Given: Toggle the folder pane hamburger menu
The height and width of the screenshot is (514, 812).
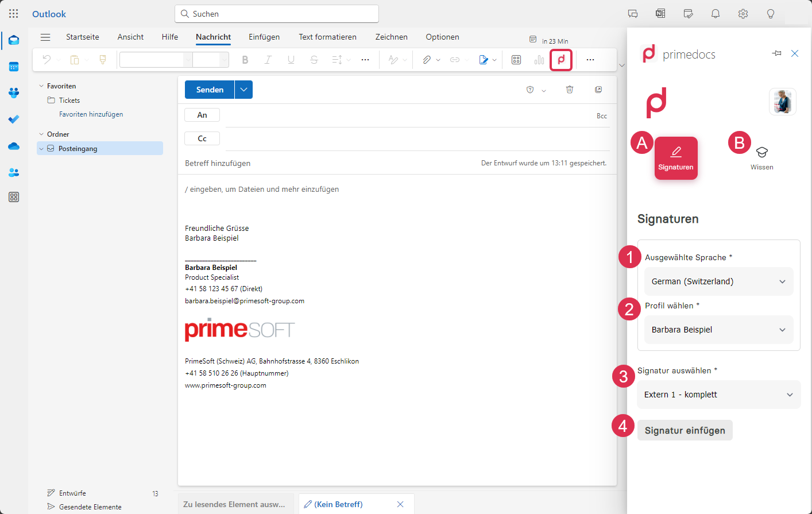Looking at the screenshot, I should point(45,37).
